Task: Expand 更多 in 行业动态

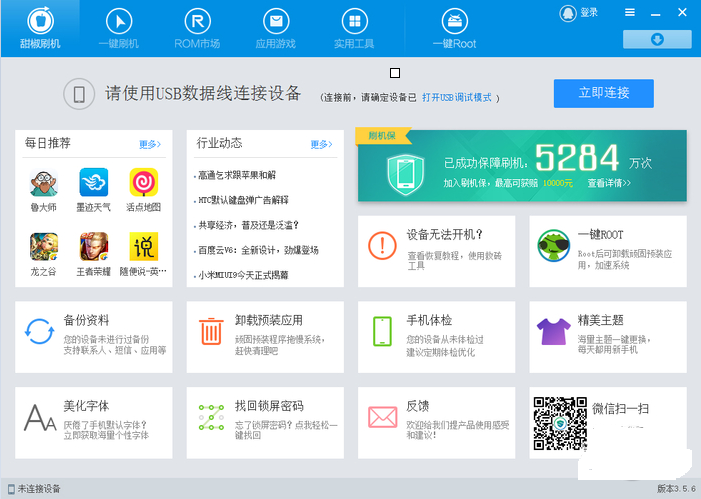Action: click(321, 144)
